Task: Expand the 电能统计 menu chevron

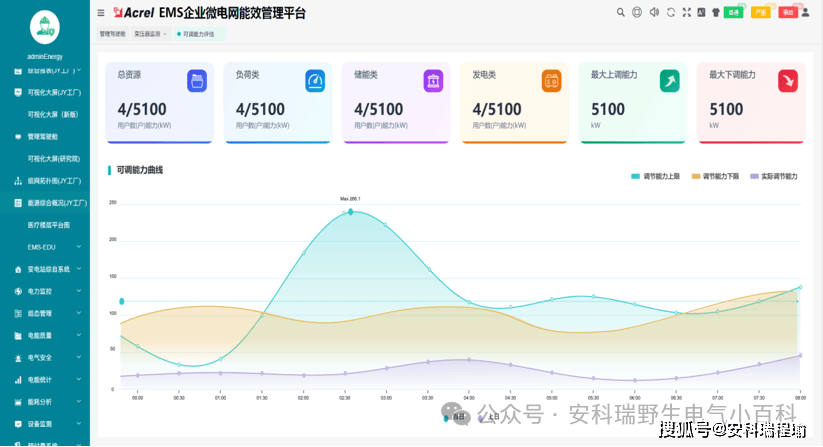Action: 79,379
